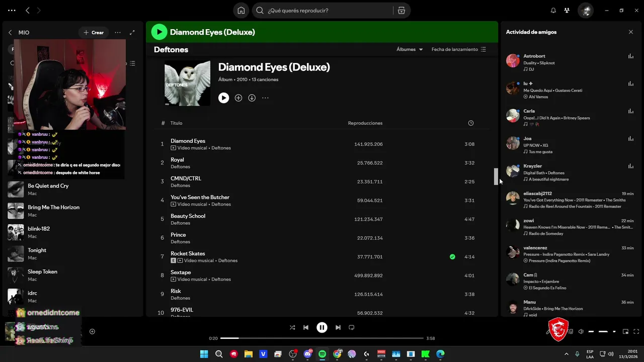Skip to the next track
Viewport: 644px width, 362px height.
click(338, 327)
